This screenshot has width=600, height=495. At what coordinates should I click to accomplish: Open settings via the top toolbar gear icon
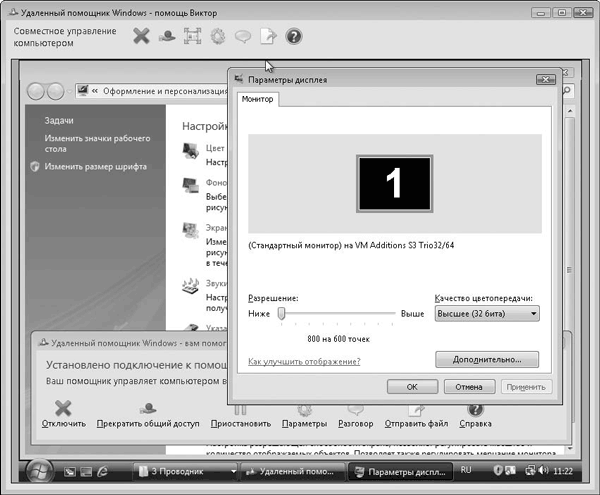tap(217, 36)
